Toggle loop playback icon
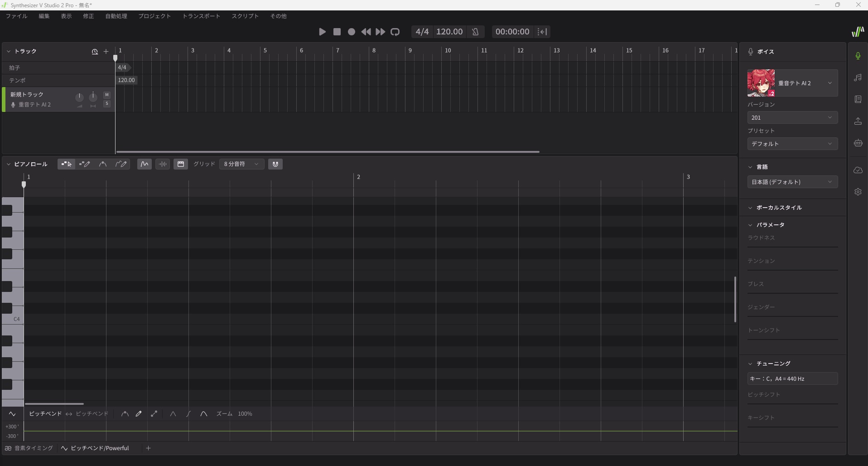This screenshot has height=466, width=868. point(395,32)
